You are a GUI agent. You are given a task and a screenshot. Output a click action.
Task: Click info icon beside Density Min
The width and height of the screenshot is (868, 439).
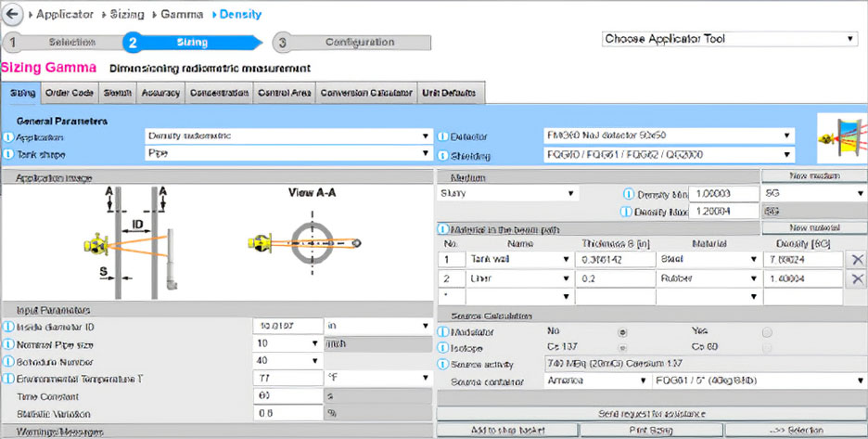click(629, 194)
